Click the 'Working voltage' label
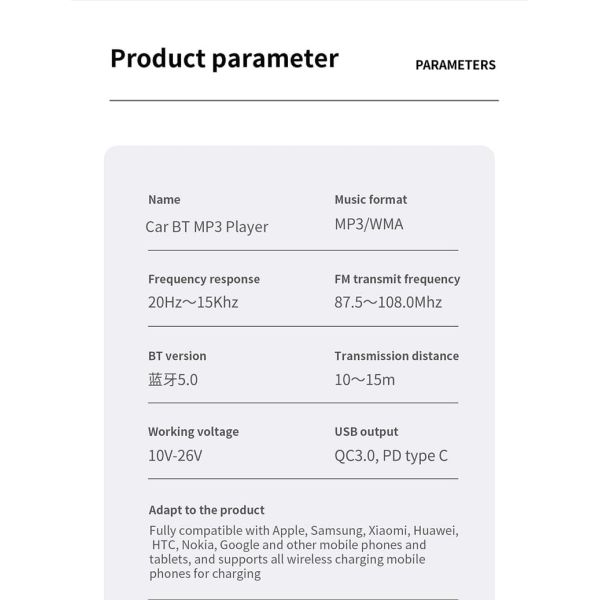This screenshot has width=600, height=600. [194, 432]
